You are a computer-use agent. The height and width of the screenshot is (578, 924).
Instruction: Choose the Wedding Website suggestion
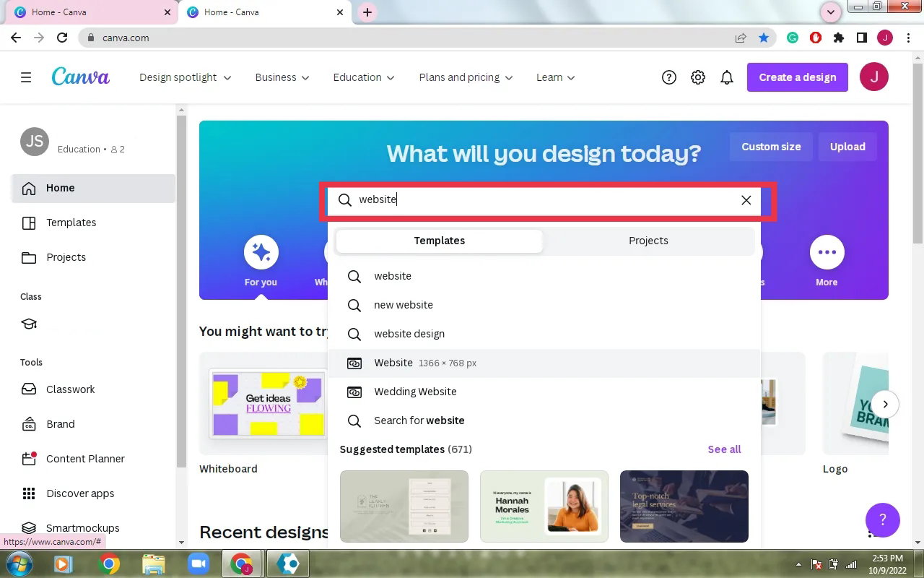tap(544, 392)
